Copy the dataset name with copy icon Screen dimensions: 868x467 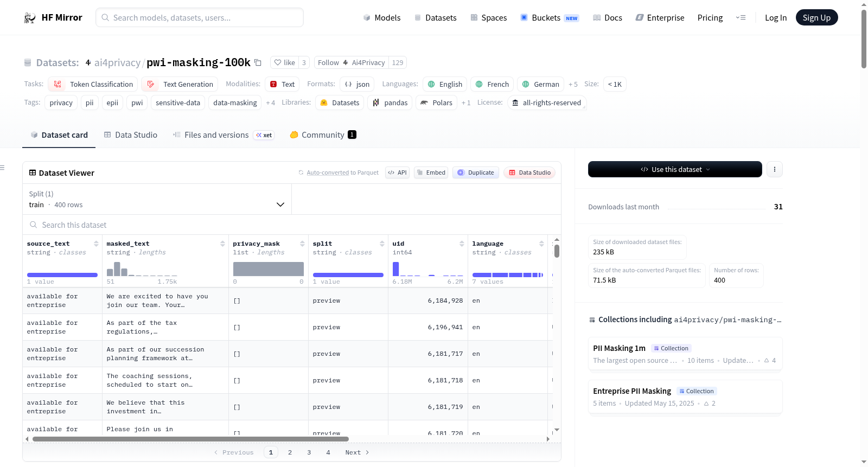[258, 63]
